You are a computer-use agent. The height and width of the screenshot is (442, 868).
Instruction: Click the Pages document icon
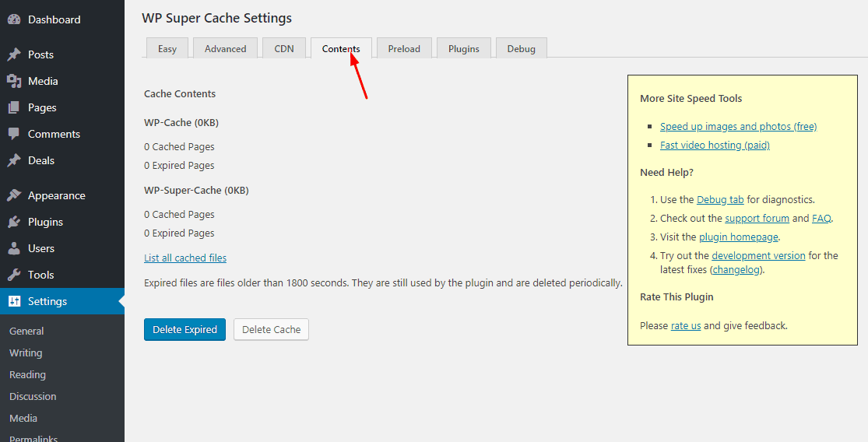tap(14, 107)
